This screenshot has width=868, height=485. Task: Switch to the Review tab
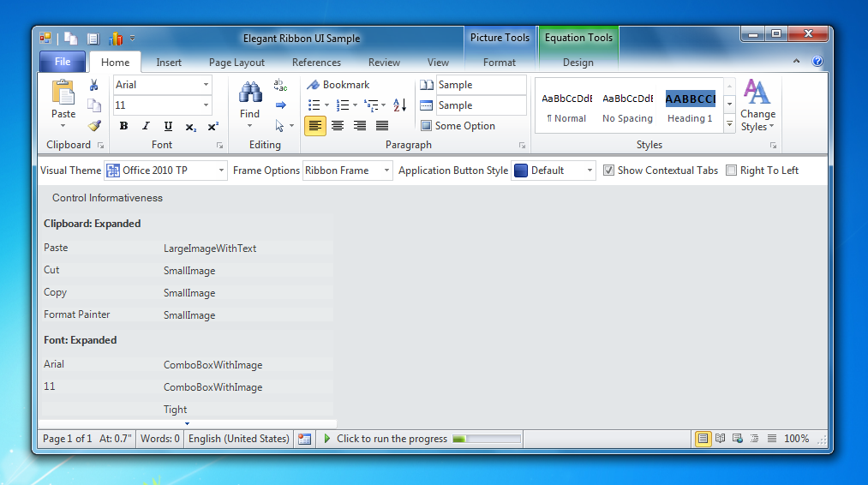coord(384,63)
